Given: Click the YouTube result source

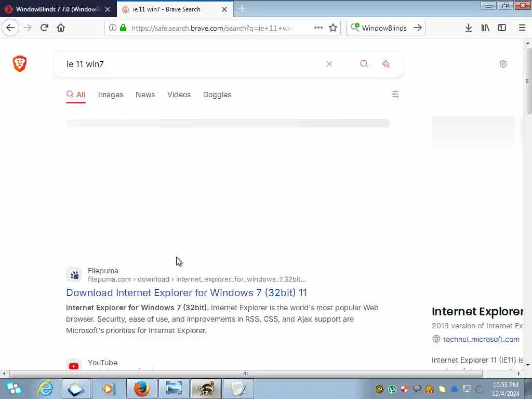Looking at the screenshot, I should pyautogui.click(x=102, y=362).
